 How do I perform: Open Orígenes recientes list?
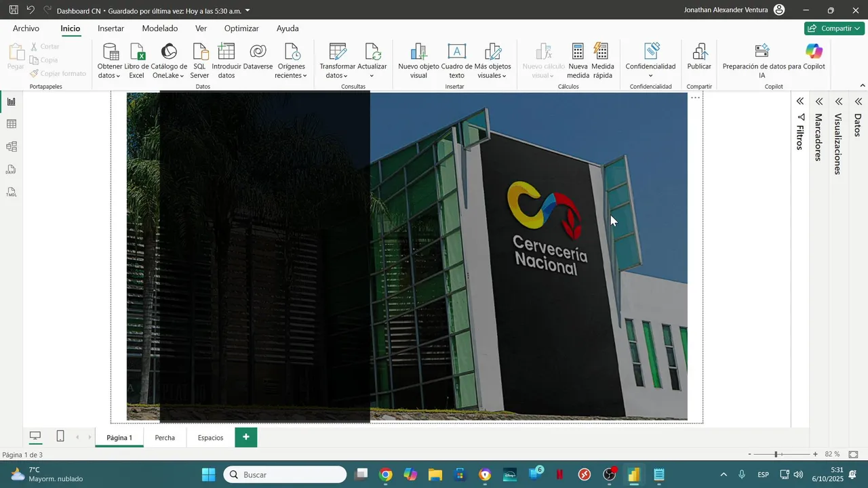291,61
